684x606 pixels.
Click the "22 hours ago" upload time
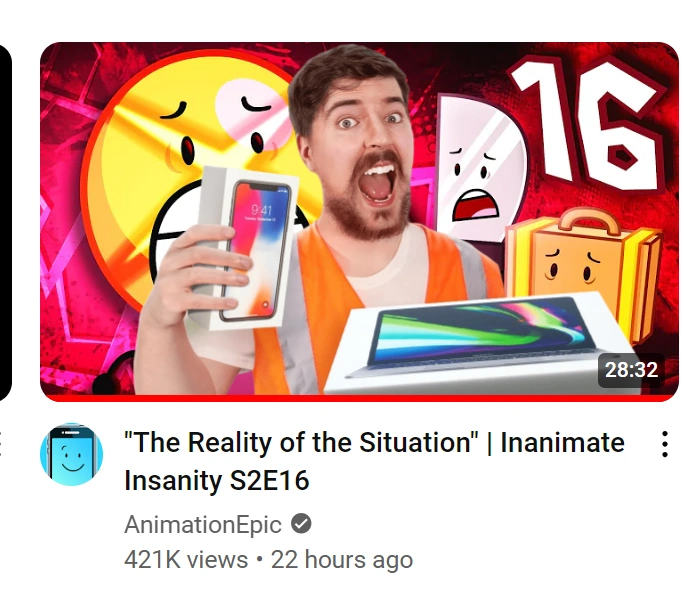(x=342, y=560)
